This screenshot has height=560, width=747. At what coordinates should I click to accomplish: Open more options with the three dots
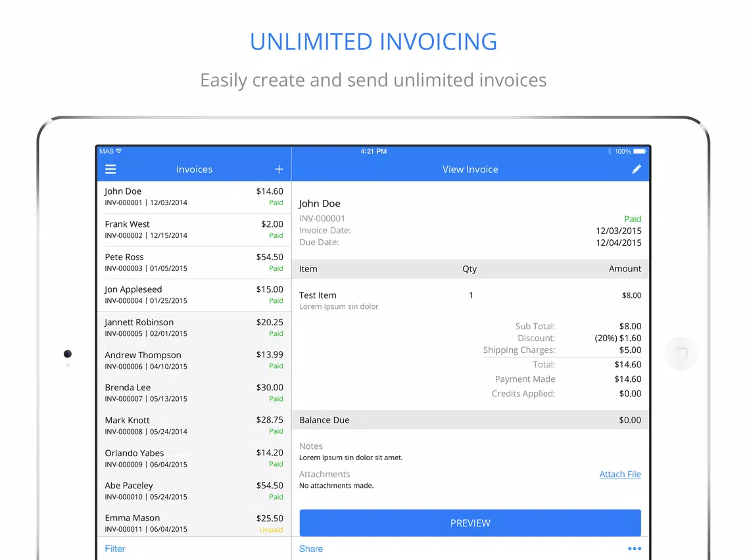coord(635,549)
